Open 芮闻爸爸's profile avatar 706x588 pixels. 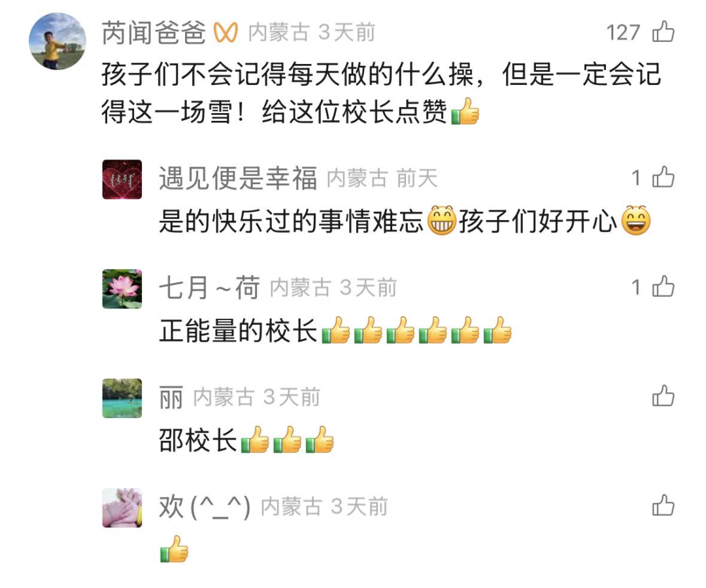(58, 41)
